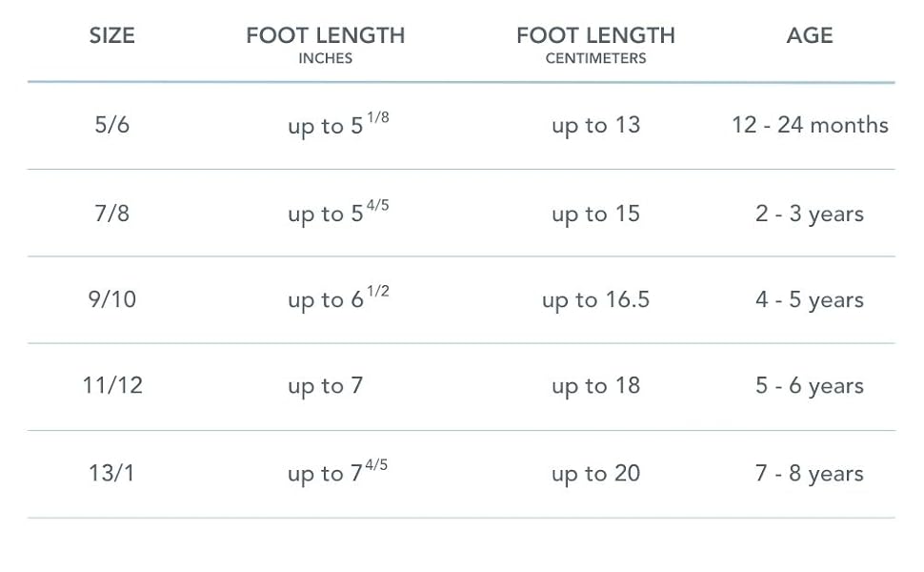Select the 9/10 size cell
Screen dimensions: 924x572
[x=111, y=299]
